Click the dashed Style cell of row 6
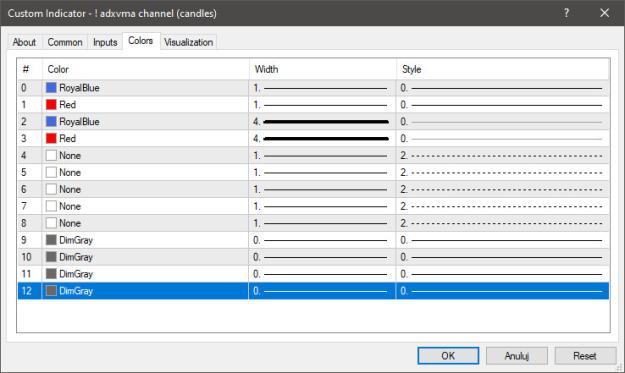The image size is (625, 373). click(503, 189)
